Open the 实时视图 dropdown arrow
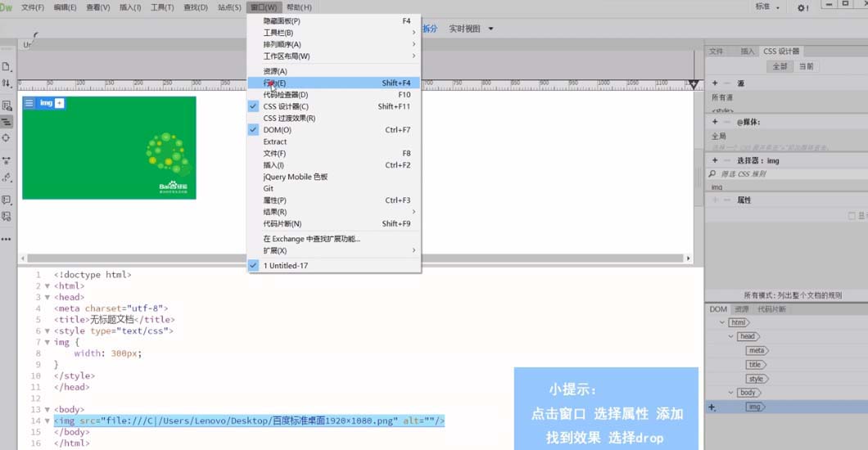The height and width of the screenshot is (450, 868). pyautogui.click(x=491, y=29)
